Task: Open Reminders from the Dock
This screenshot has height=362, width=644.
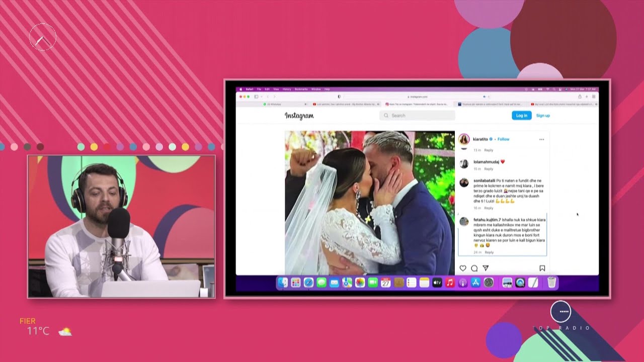Action: click(x=412, y=283)
